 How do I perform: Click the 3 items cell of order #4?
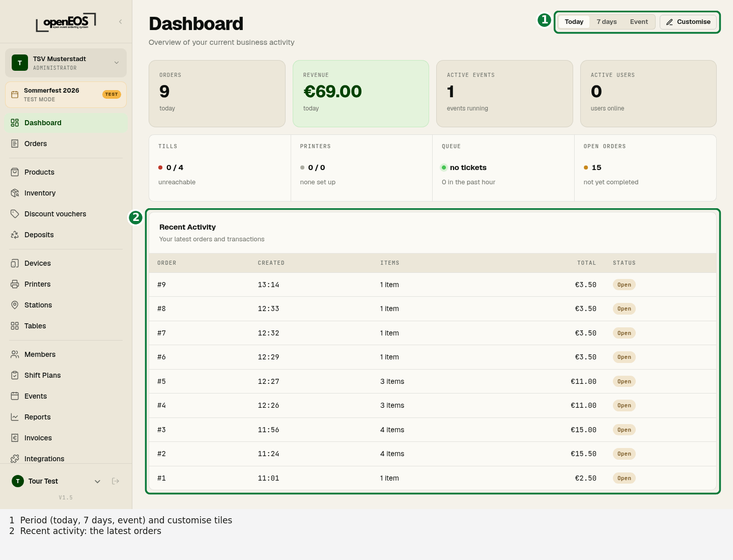[392, 406]
